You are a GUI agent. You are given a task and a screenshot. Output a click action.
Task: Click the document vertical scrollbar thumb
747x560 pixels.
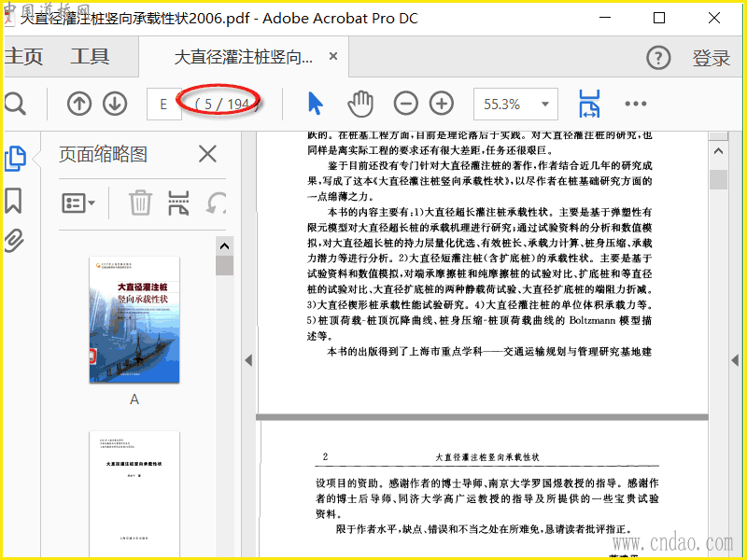click(718, 180)
